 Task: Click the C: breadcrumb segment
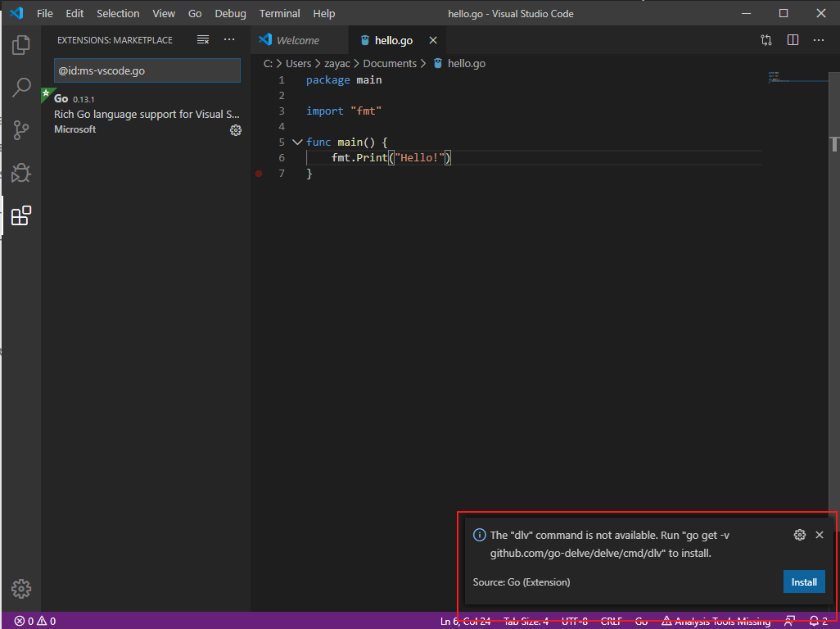(x=268, y=63)
